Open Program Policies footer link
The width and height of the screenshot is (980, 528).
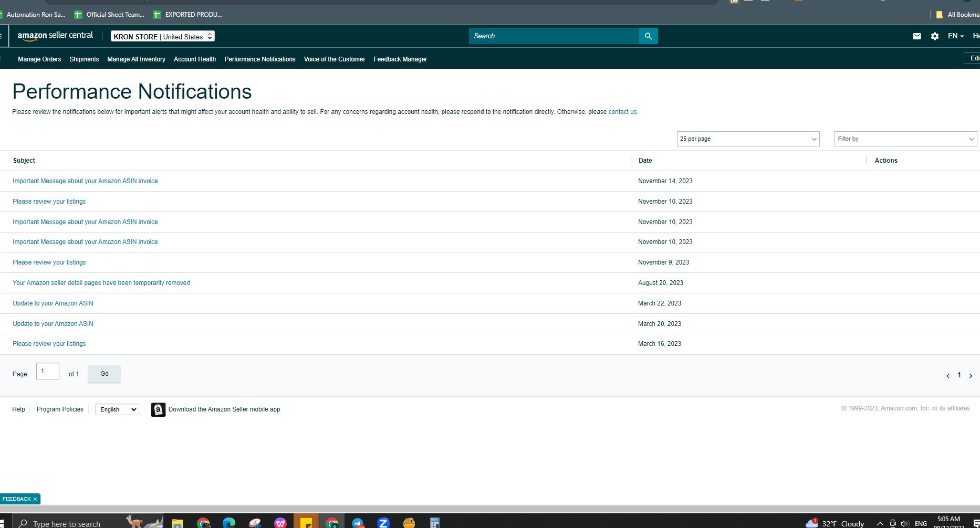(60, 409)
